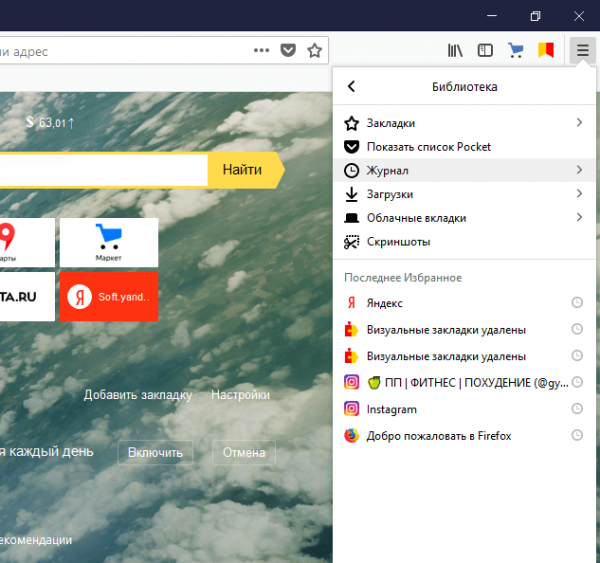Open second Визуальные закладки удалены entry
This screenshot has height=563, width=600.
[464, 356]
